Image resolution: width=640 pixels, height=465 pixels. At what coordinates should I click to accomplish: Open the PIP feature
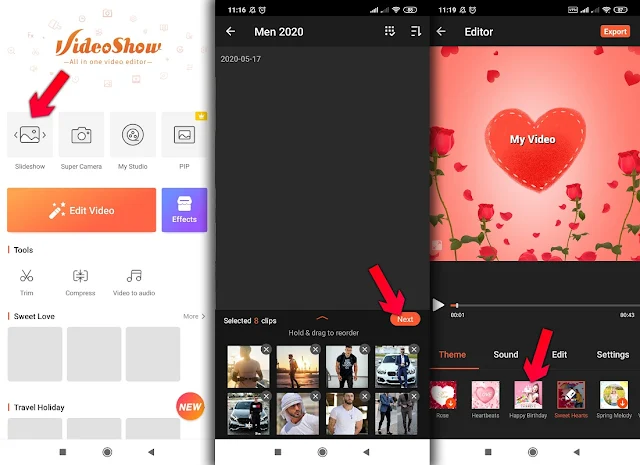(x=184, y=135)
